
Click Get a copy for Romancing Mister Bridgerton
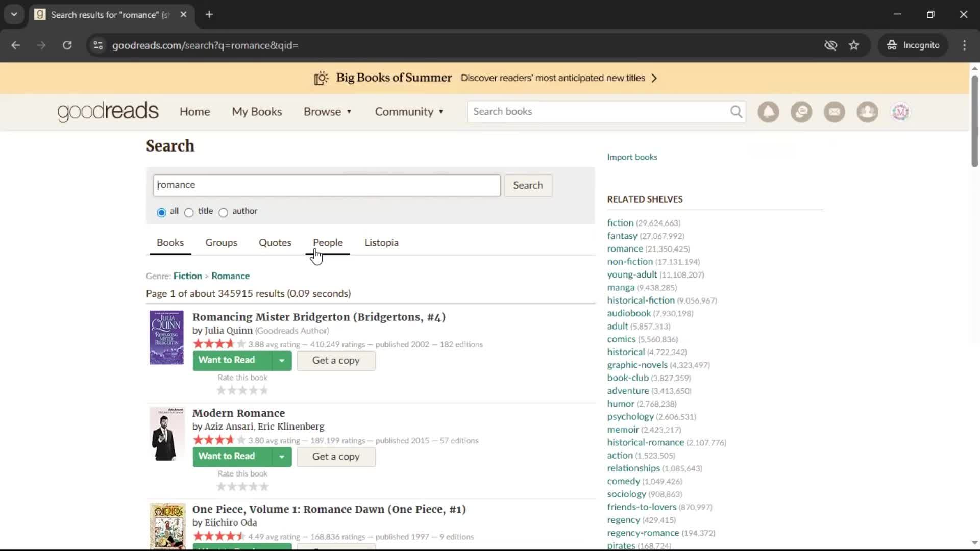[336, 361]
